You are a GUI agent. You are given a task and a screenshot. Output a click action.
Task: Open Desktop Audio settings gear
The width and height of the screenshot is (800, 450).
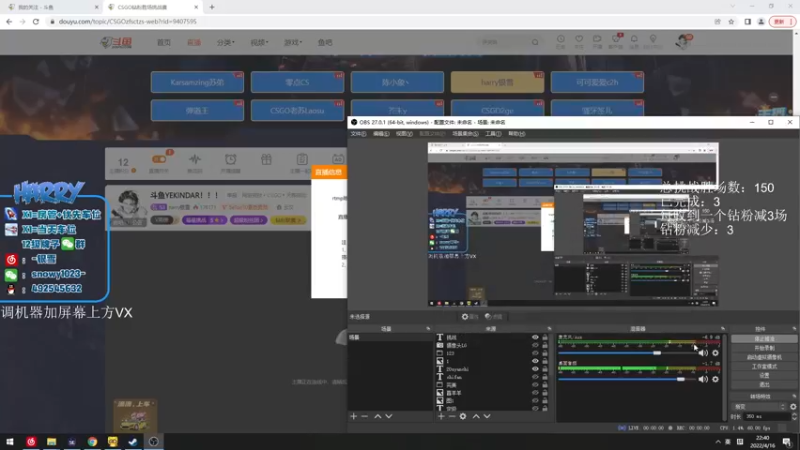tap(715, 379)
